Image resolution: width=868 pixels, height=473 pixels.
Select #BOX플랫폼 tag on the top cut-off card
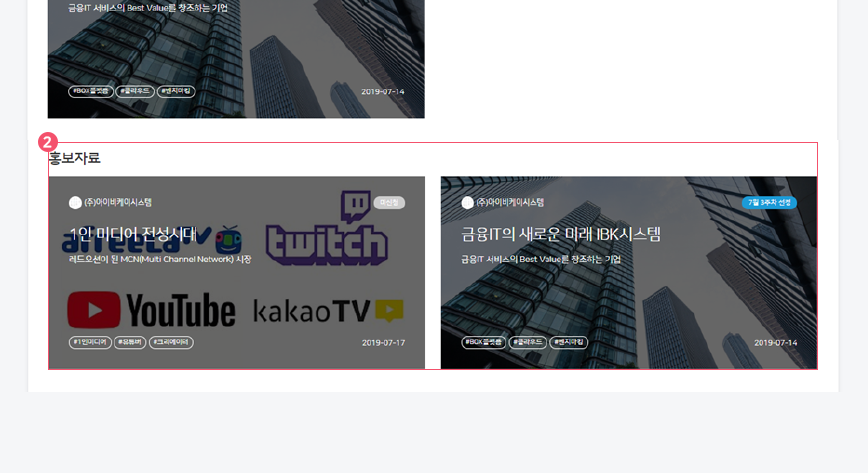(x=91, y=91)
